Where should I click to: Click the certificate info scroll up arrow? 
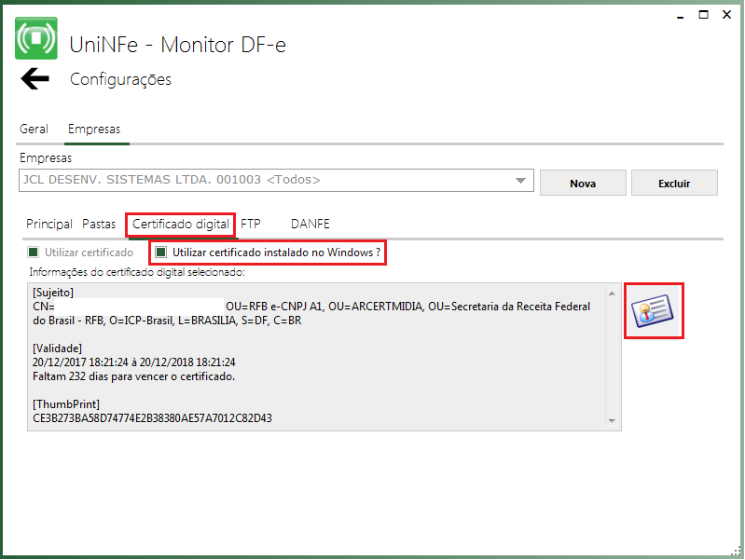[612, 294]
